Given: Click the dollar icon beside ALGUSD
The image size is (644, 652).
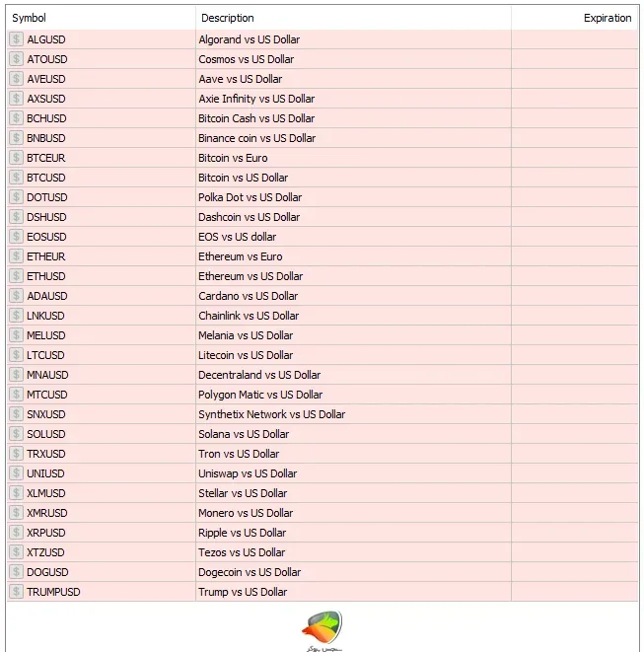Looking at the screenshot, I should click(x=16, y=39).
